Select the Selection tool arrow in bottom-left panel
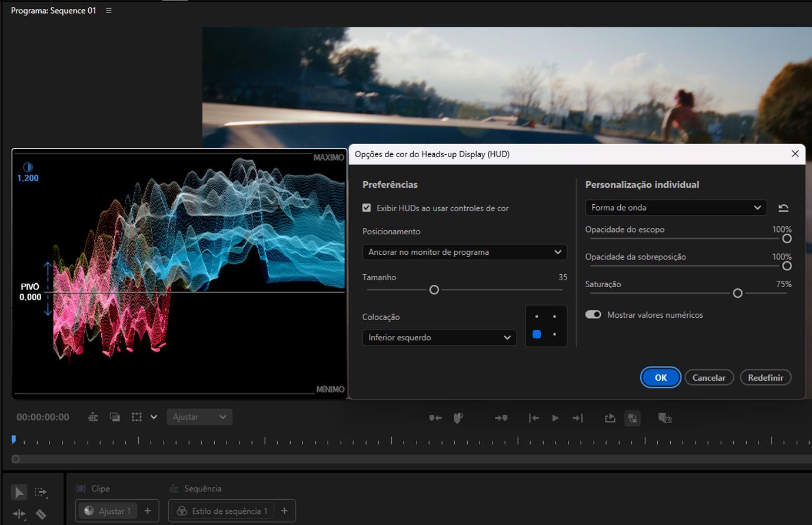 tap(19, 492)
